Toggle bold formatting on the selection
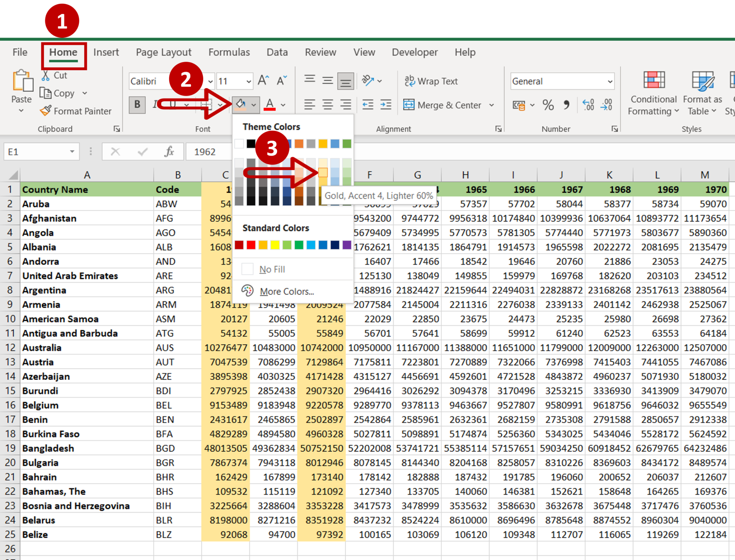 tap(137, 104)
